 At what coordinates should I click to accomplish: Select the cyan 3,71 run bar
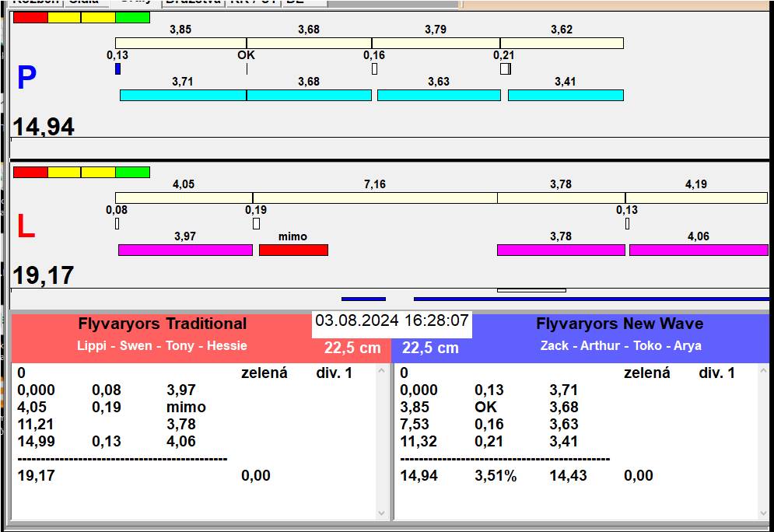183,95
